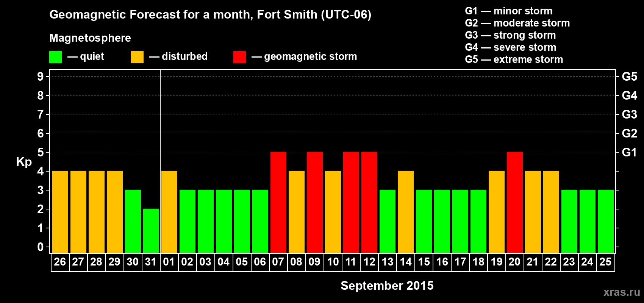
Task: Click the '— disturbed' legend text
Action: 178,56
